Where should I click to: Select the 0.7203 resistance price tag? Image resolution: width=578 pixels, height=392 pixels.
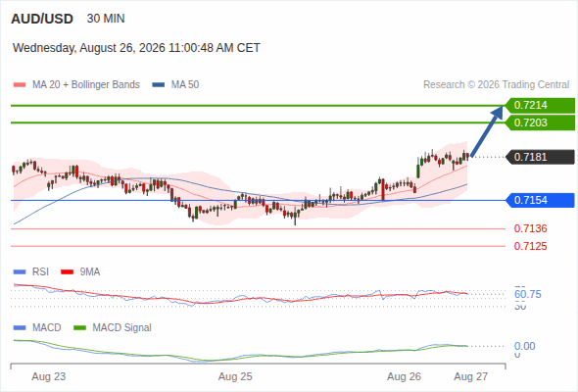(x=540, y=122)
